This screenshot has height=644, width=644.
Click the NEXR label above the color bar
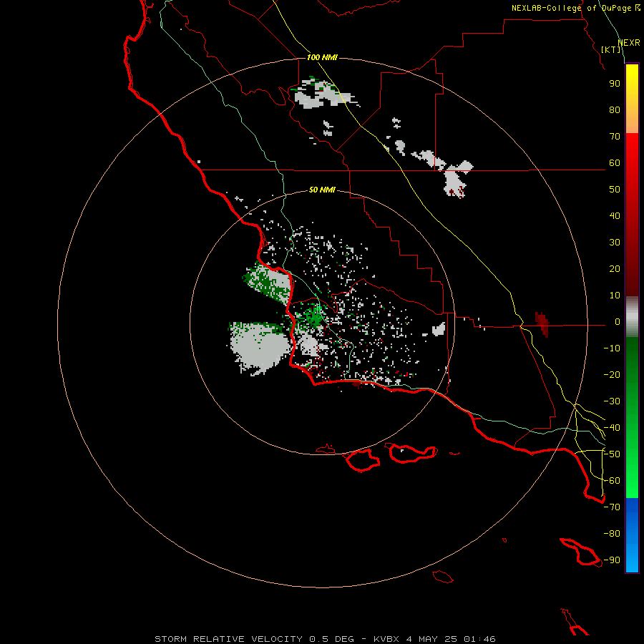(628, 43)
